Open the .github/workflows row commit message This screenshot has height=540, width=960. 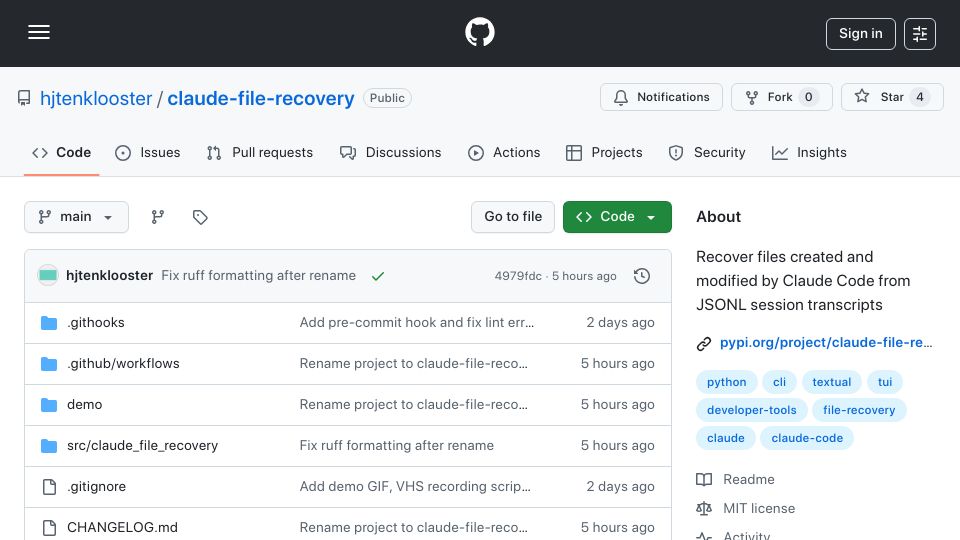tap(414, 364)
